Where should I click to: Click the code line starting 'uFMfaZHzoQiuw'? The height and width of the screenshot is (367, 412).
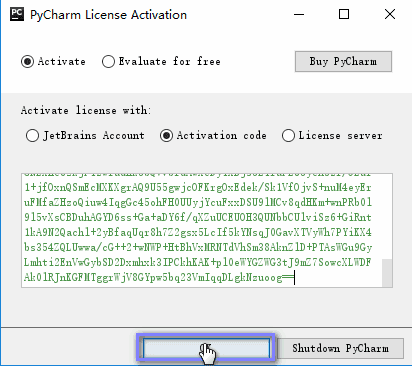(198, 202)
